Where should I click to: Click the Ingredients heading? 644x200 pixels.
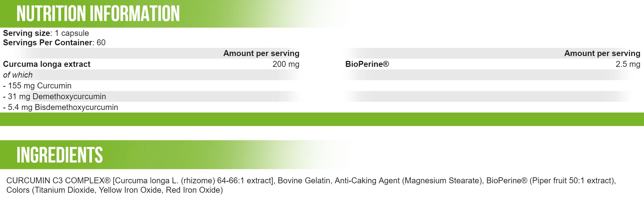[x=59, y=155]
